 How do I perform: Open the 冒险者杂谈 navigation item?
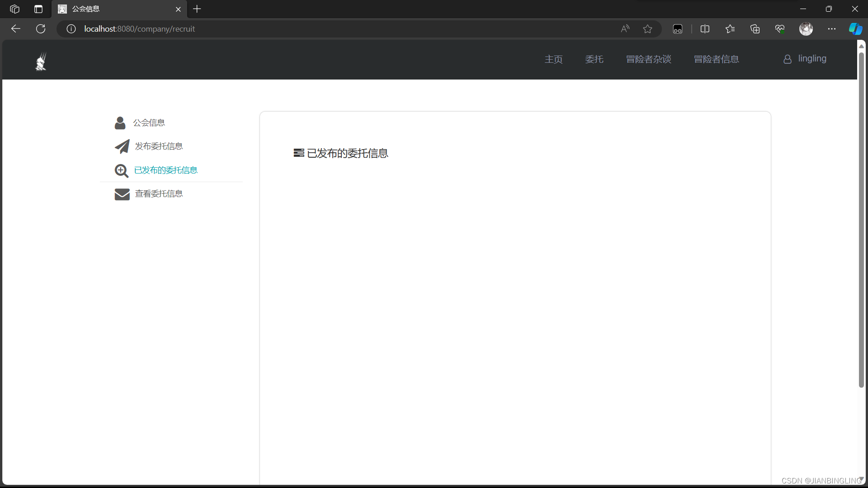click(648, 59)
